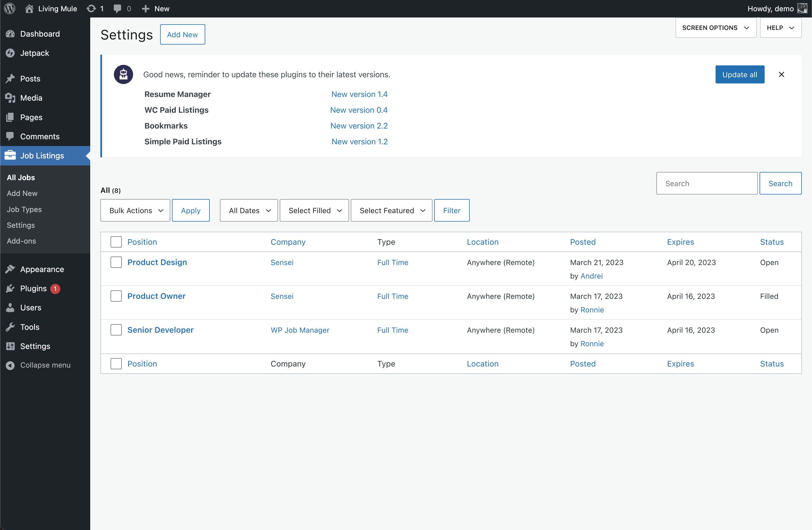812x530 pixels.
Task: Click the Update all button
Action: [x=740, y=74]
